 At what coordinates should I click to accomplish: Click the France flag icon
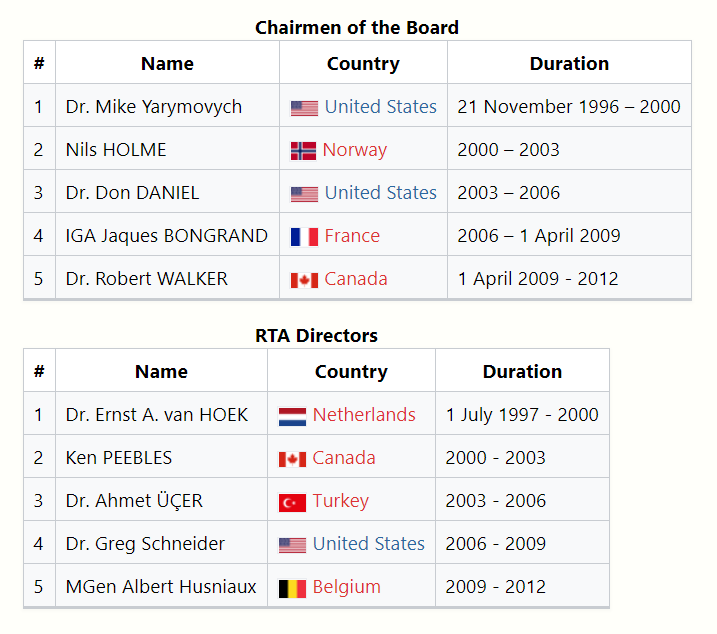(304, 237)
